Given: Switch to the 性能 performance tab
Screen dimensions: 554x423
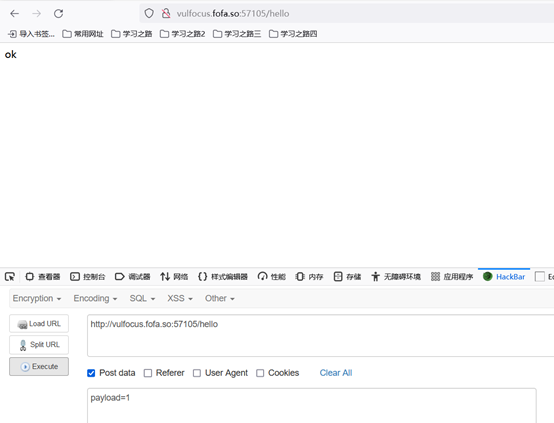Looking at the screenshot, I should point(271,277).
